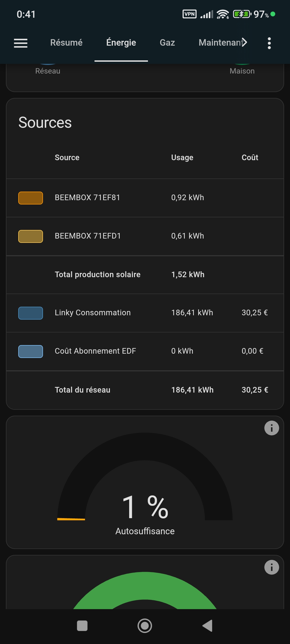
Task: Select the Énergie tab
Action: [121, 43]
